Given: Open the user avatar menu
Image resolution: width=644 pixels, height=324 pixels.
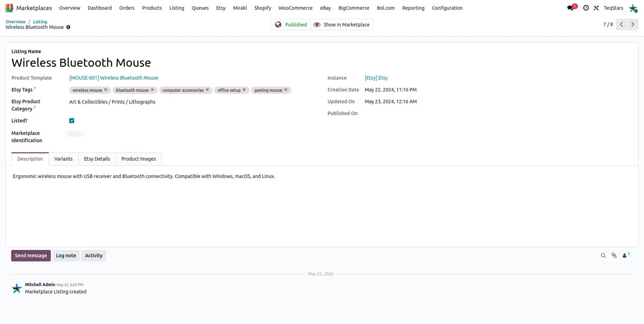Looking at the screenshot, I should click(x=633, y=8).
